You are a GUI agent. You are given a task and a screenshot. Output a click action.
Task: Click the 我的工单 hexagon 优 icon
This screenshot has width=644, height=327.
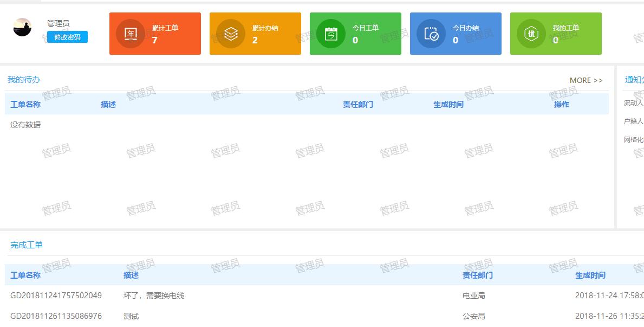(x=531, y=33)
